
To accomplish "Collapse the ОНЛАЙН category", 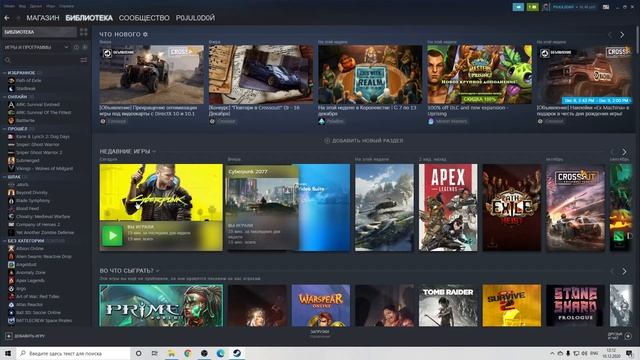I will coord(5,97).
